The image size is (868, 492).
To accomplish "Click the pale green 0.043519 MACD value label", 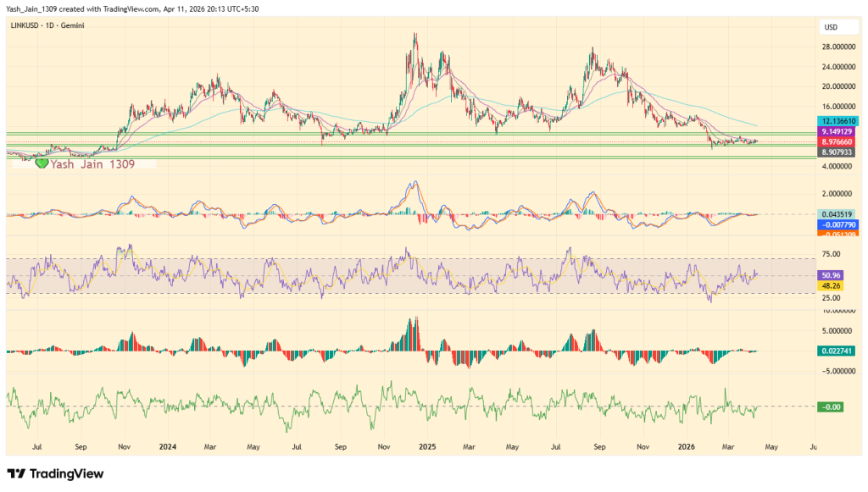I will pos(835,213).
